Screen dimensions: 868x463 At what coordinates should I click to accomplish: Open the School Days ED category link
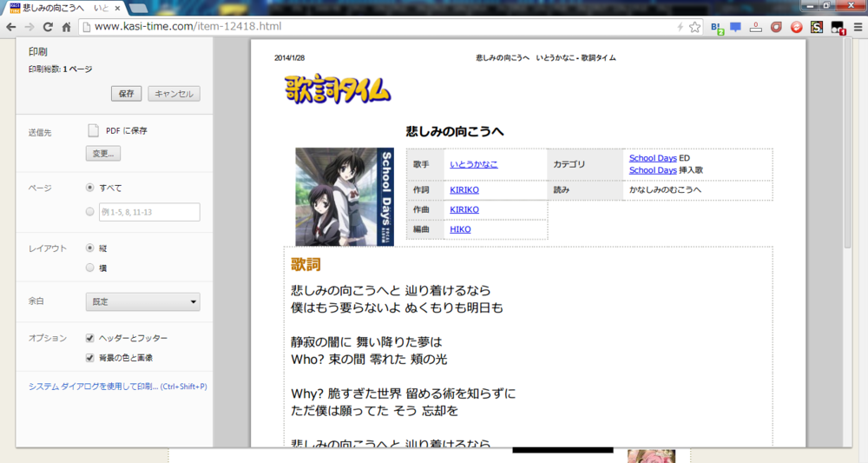pos(653,158)
